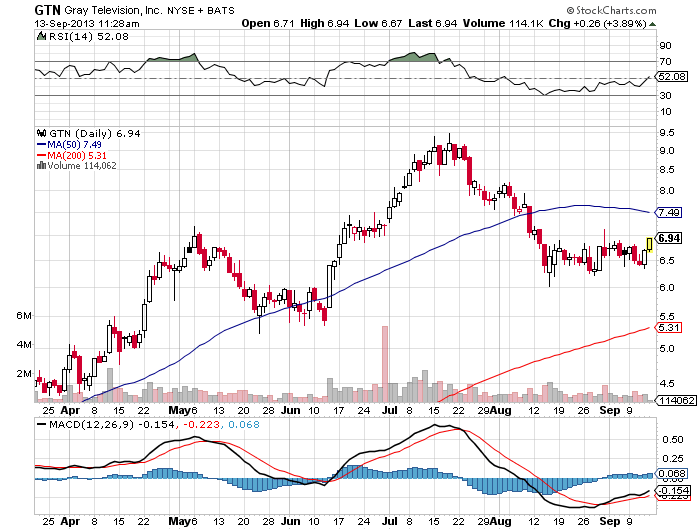Click the Volume 114,062 legend entry
700x530 pixels.
(82, 166)
